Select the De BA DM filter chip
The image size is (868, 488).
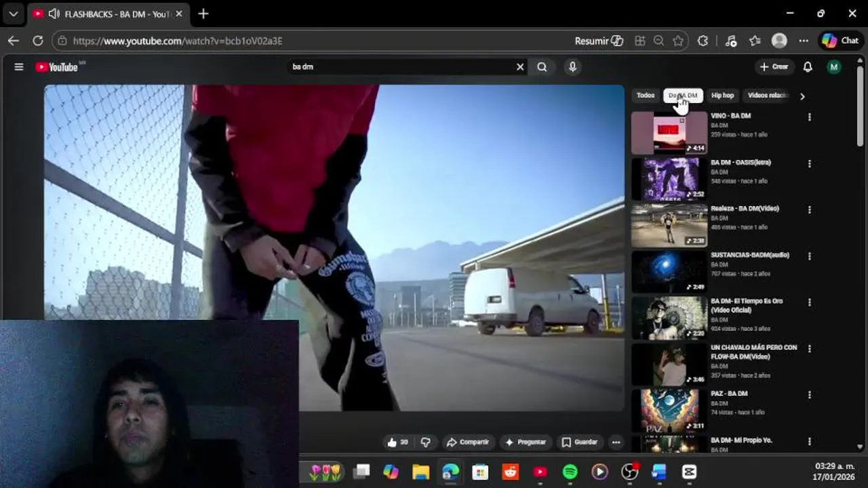tap(683, 96)
